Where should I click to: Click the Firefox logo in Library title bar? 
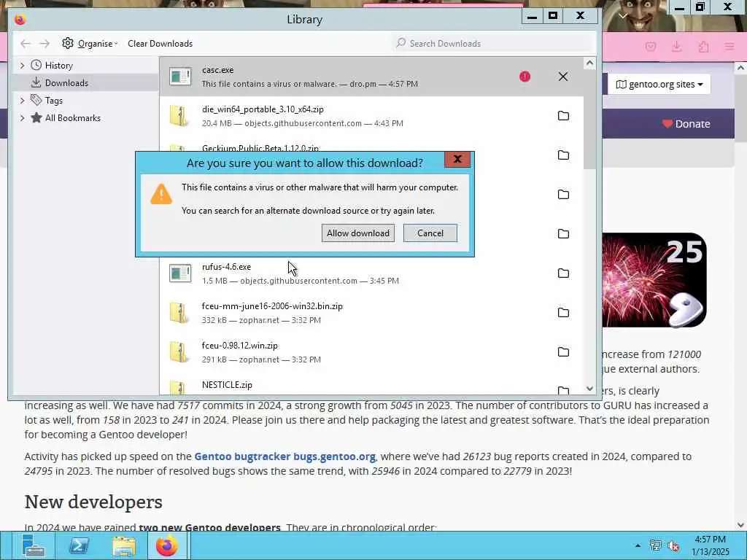point(20,20)
